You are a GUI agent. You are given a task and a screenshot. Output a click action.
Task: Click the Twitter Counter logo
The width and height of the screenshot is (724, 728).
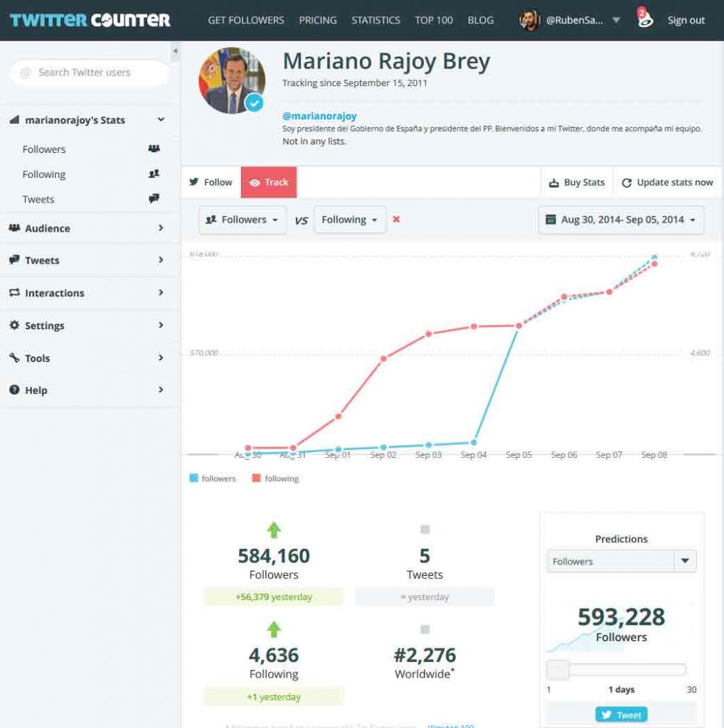click(90, 20)
